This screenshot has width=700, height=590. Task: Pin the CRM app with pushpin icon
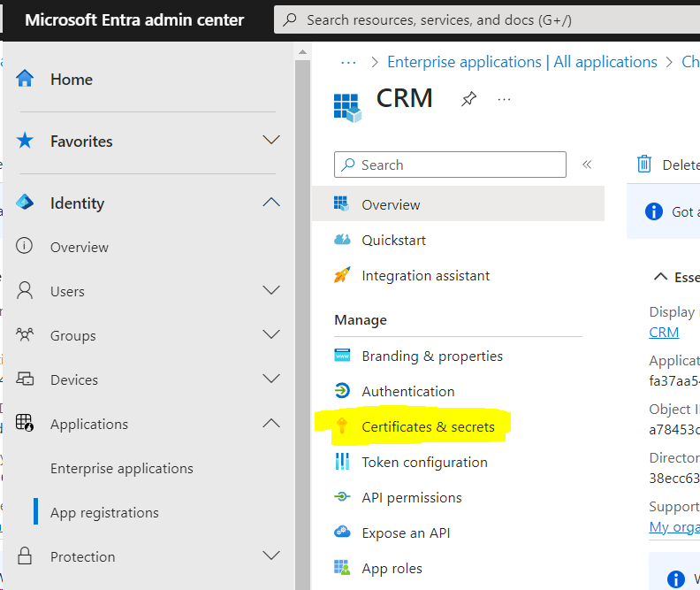(468, 99)
